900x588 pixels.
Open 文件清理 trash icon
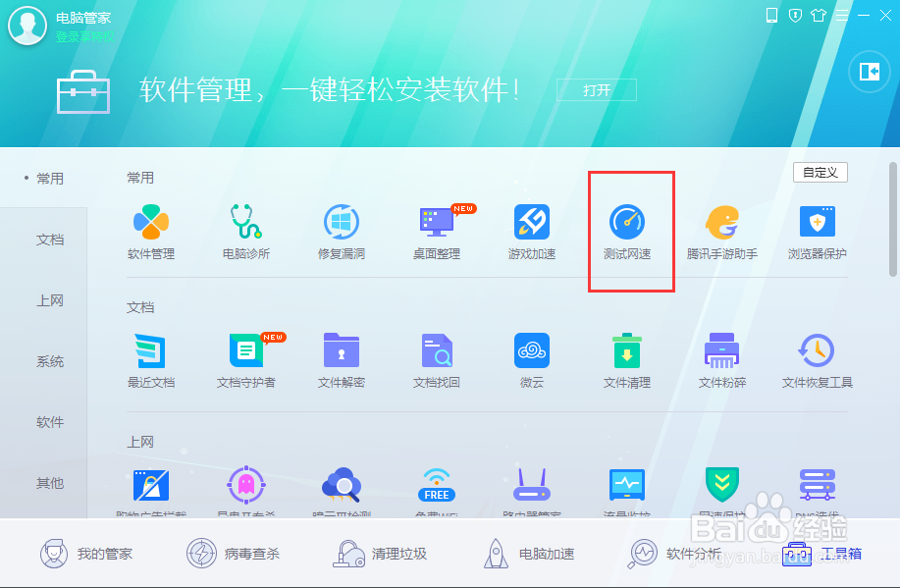(627, 350)
